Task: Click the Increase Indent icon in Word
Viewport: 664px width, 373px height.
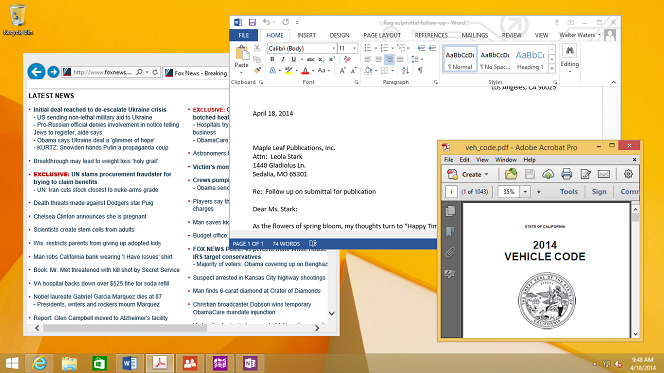Action: (432, 48)
